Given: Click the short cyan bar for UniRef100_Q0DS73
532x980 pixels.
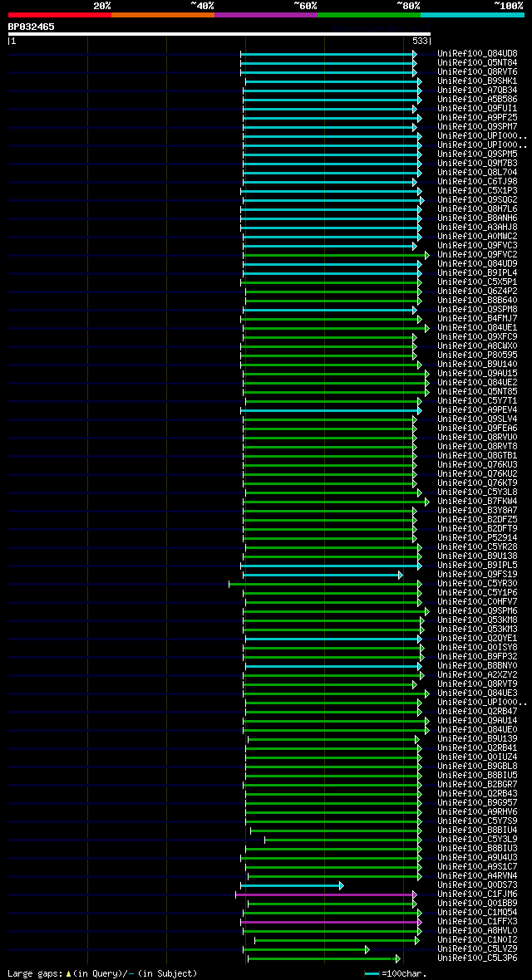Looking at the screenshot, I should point(292,885).
